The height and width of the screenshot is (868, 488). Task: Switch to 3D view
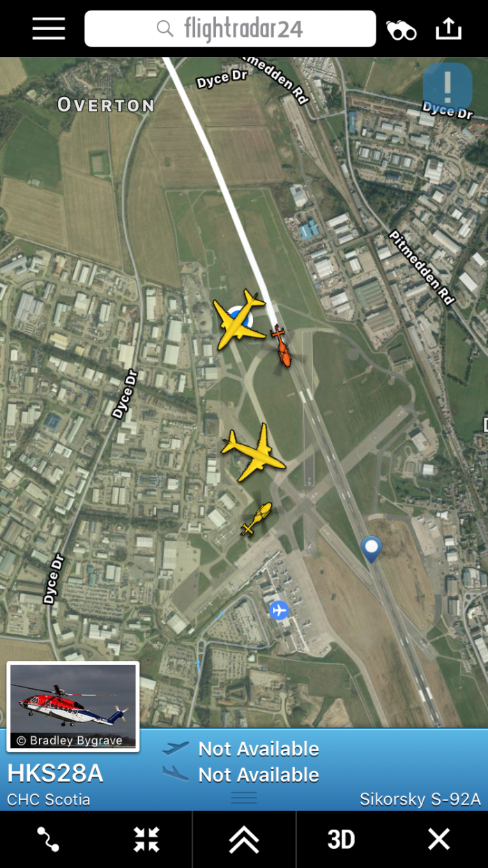click(x=341, y=839)
